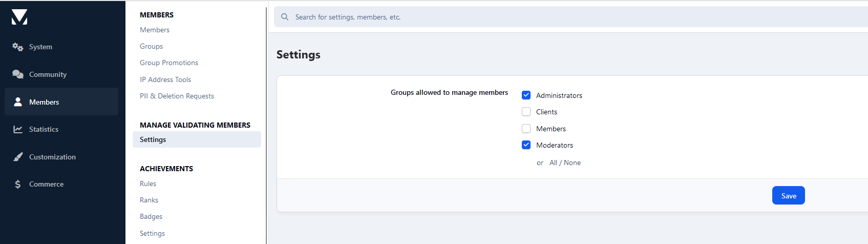Viewport: 868px width, 244px height.
Task: Open Community via the chat bubbles icon
Action: [18, 74]
